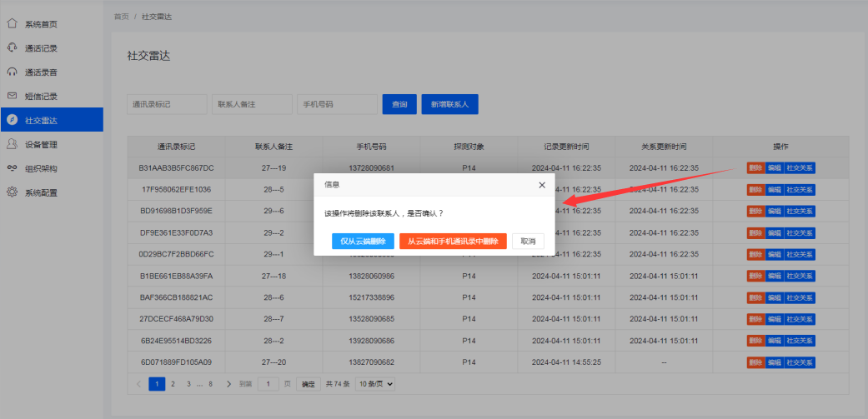Click the 短信记录 envelope icon
Image resolution: width=868 pixels, height=419 pixels.
(x=12, y=96)
